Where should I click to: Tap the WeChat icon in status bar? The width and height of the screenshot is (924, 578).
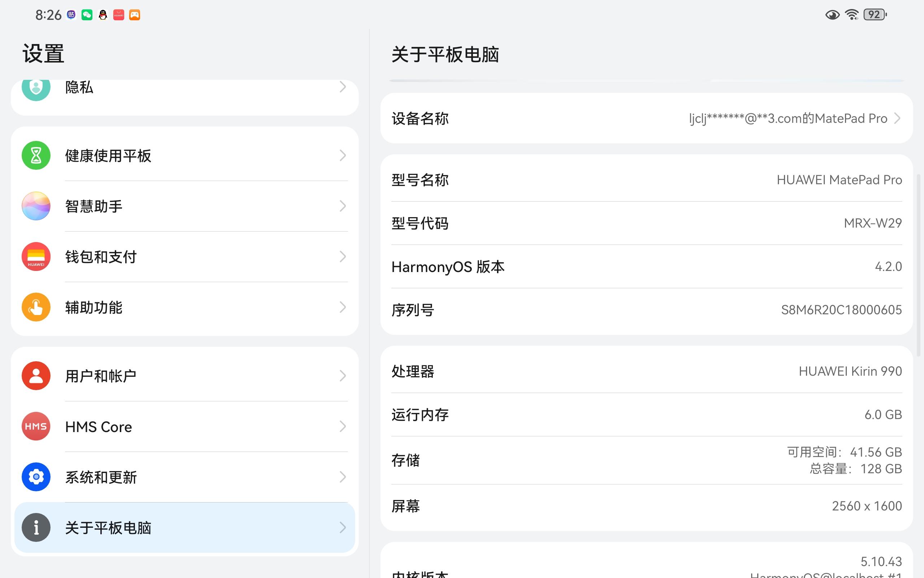(x=87, y=15)
